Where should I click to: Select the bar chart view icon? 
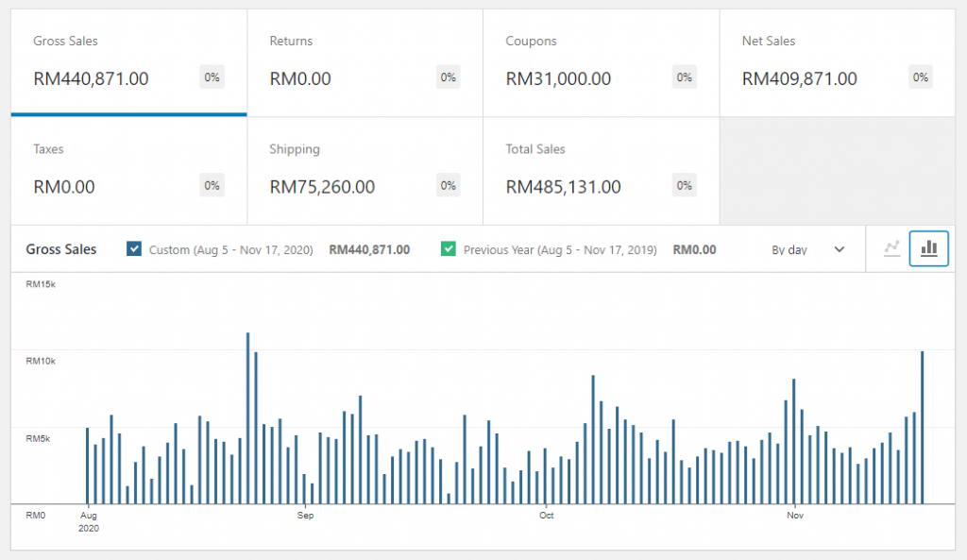(x=929, y=248)
